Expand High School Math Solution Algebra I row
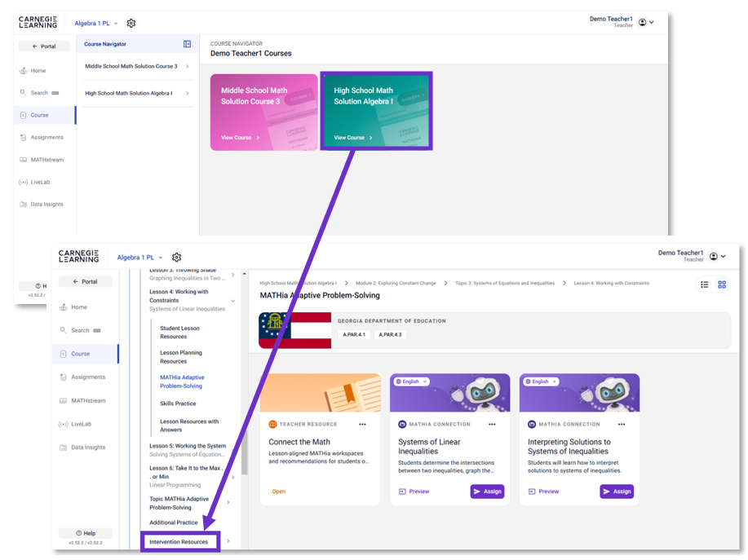The image size is (748, 560). coord(137,94)
